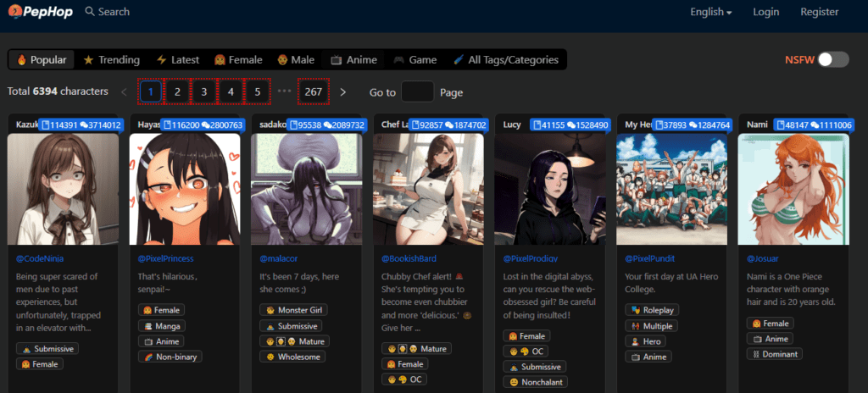Click Submissive tag on the @CodeNinja card
The height and width of the screenshot is (393, 868).
coord(47,349)
